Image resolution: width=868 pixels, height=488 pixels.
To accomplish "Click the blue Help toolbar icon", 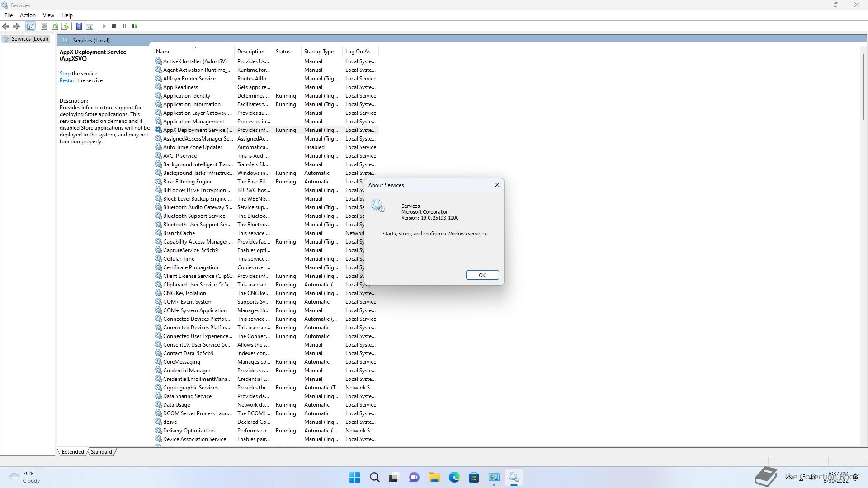I will (x=79, y=26).
